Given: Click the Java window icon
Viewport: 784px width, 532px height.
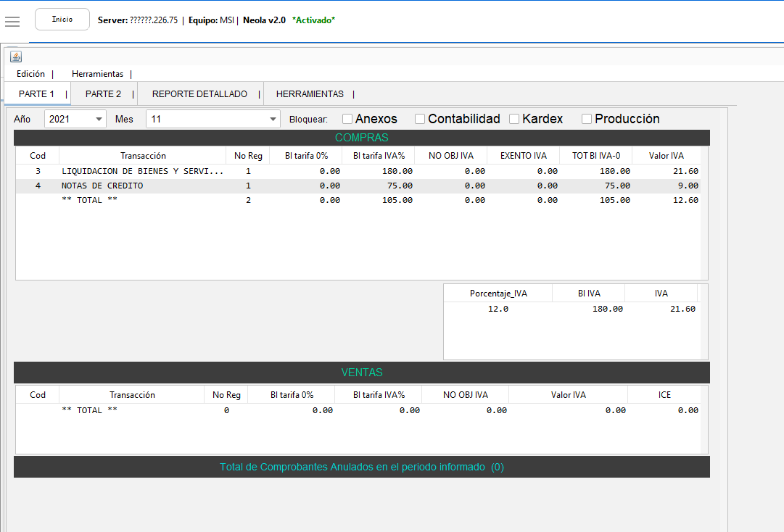Looking at the screenshot, I should pos(16,57).
